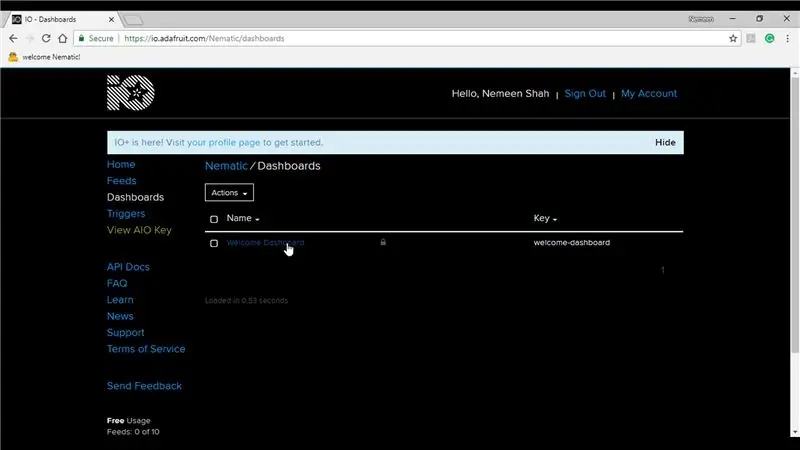The height and width of the screenshot is (450, 800).
Task: Click the Support link
Action: (x=126, y=332)
